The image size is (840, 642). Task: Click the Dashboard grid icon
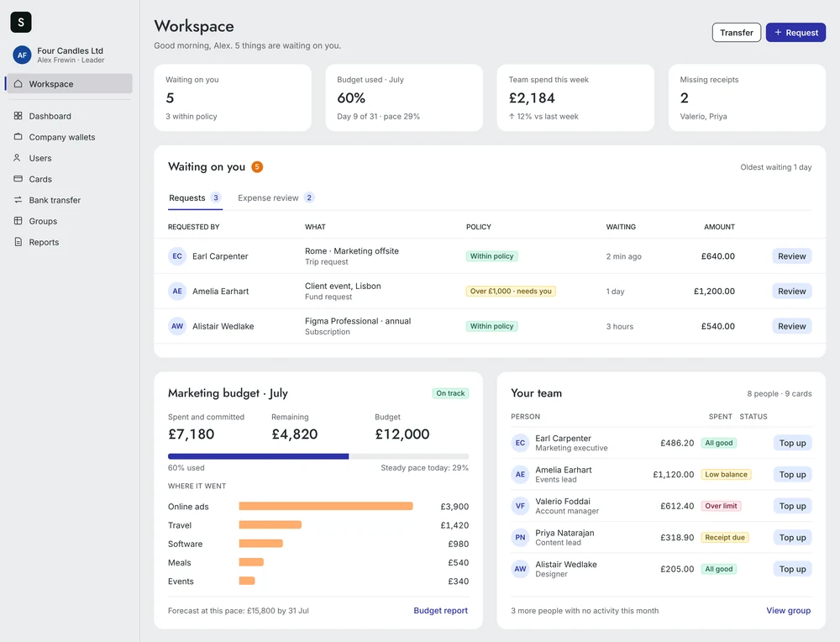pyautogui.click(x=18, y=116)
